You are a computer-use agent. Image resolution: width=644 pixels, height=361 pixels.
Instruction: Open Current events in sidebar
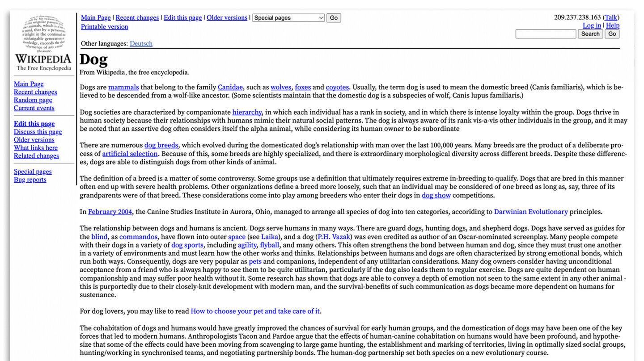(34, 108)
